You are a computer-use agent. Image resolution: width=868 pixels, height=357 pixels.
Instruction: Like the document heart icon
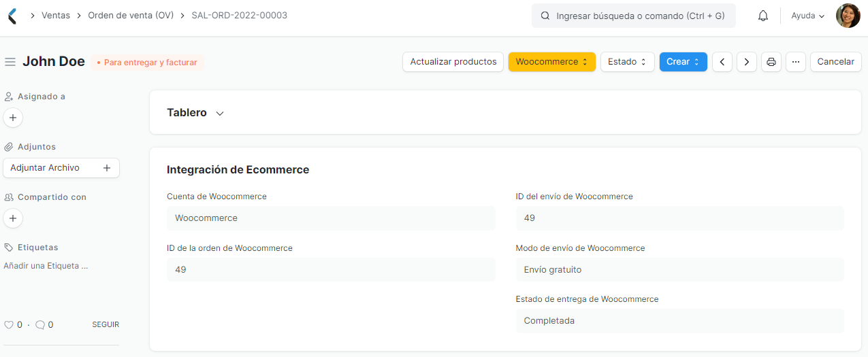tap(9, 325)
